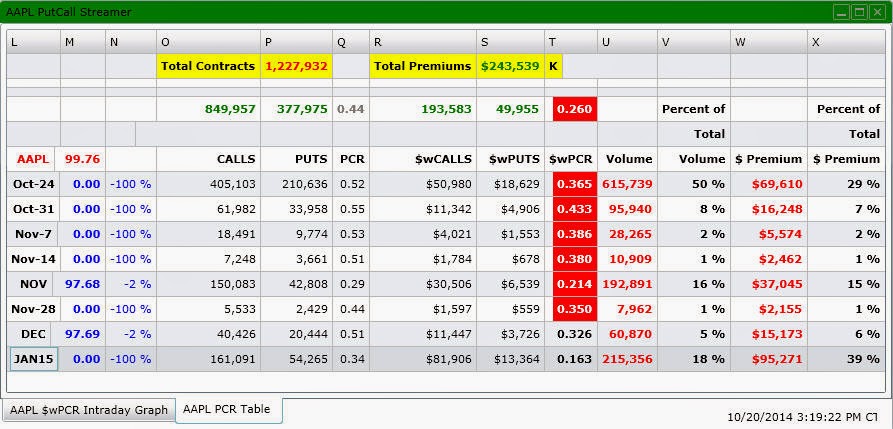Click column header O
This screenshot has height=429, width=893.
[208, 42]
